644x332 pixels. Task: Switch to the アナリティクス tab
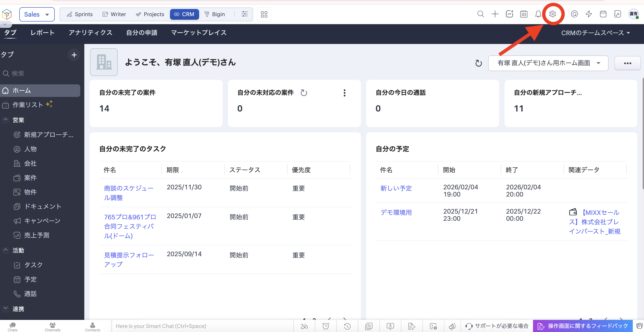click(x=90, y=33)
